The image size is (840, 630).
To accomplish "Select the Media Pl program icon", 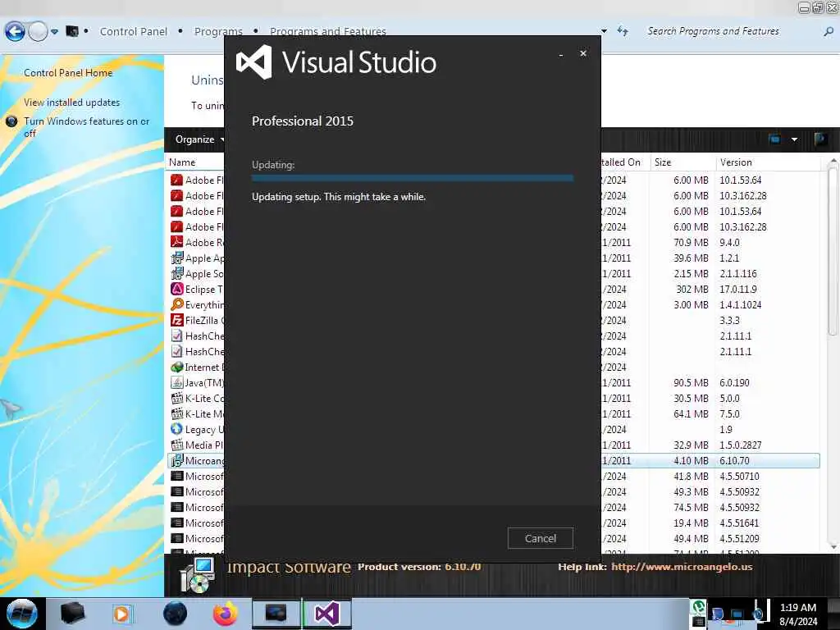I will coord(177,445).
